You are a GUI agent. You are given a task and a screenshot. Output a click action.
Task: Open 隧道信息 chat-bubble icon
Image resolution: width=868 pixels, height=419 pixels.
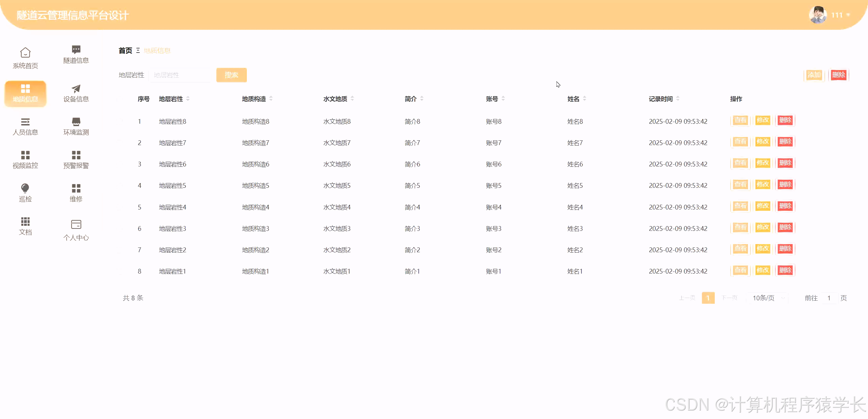[76, 49]
